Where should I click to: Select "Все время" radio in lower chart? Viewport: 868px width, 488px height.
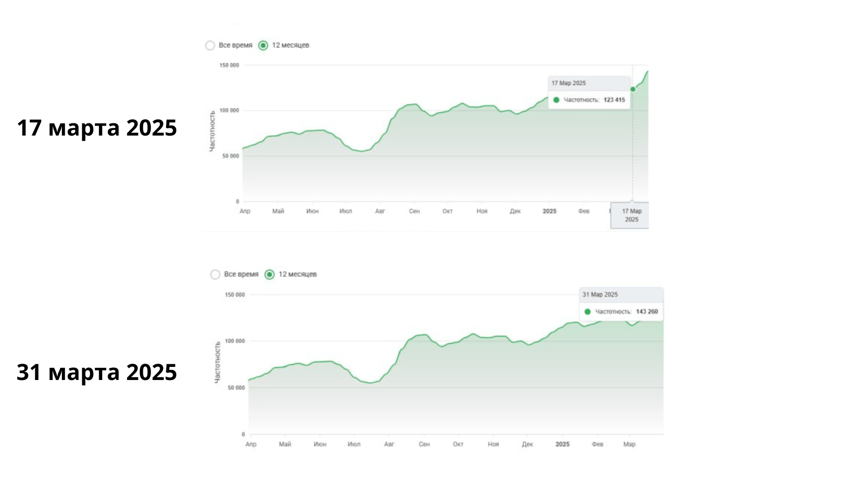coord(215,275)
